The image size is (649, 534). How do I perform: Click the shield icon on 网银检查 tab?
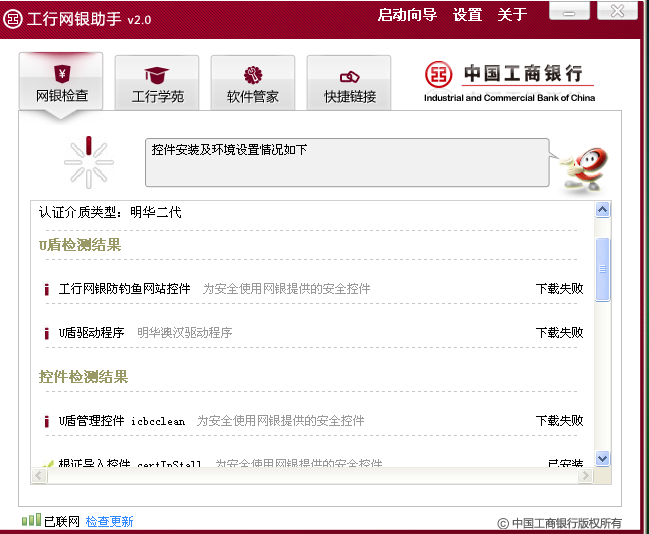tap(62, 74)
